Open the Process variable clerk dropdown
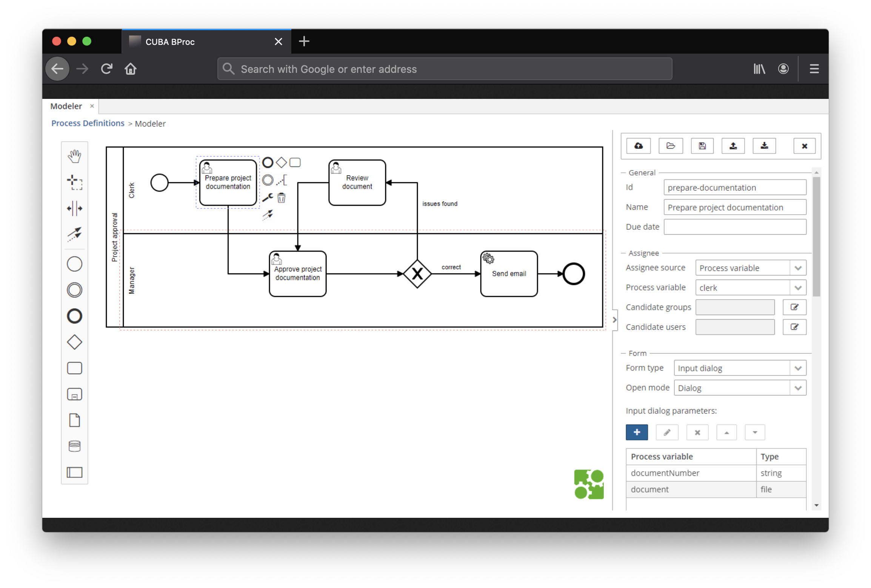The image size is (871, 588). [x=798, y=288]
